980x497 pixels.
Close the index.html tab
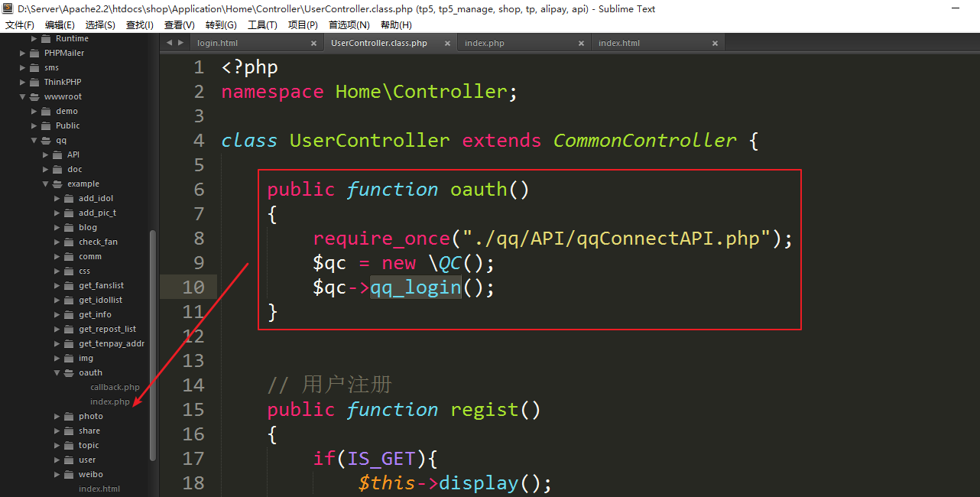pyautogui.click(x=715, y=44)
